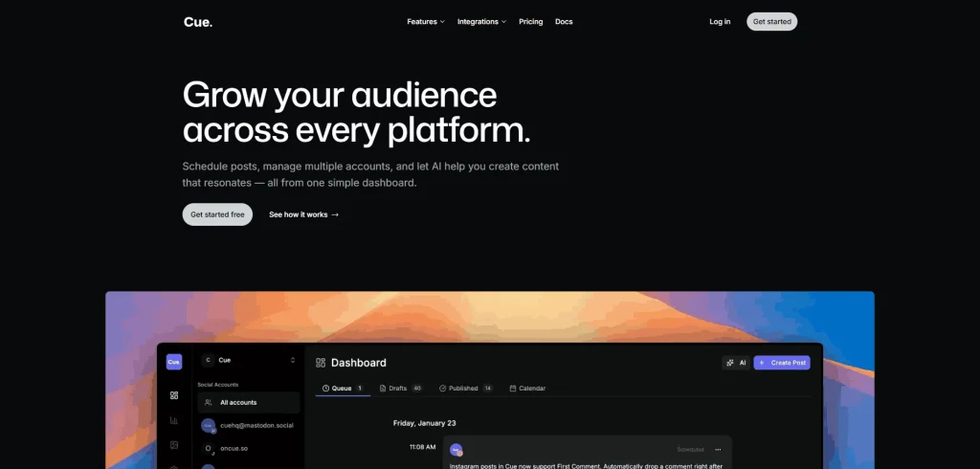Click the purple Cue app icon in sidebar
The height and width of the screenshot is (469, 980).
point(173,361)
